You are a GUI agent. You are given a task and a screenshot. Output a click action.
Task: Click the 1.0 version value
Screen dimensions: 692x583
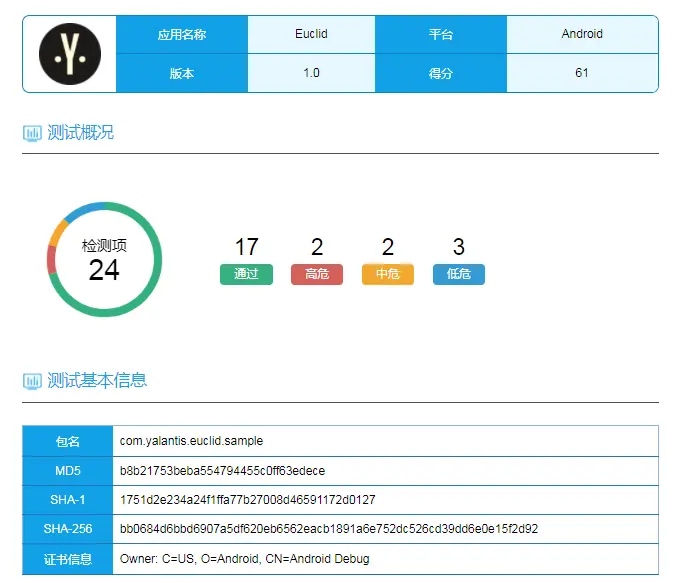point(311,73)
